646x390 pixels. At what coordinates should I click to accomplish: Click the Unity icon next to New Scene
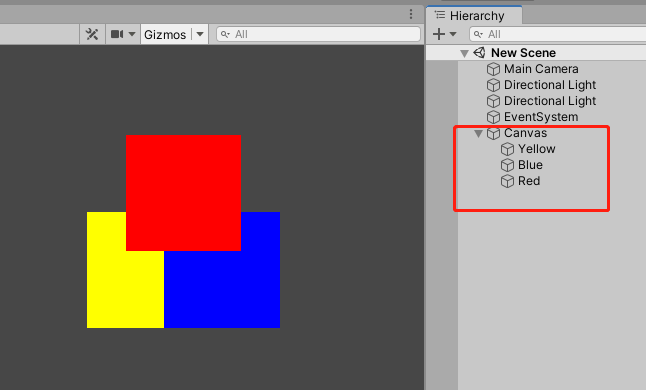coord(479,53)
